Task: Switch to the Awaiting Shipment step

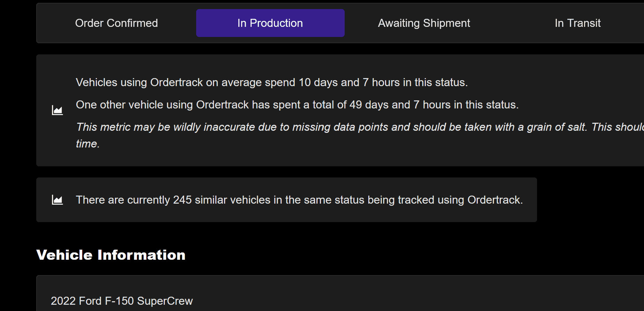Action: 424,23
